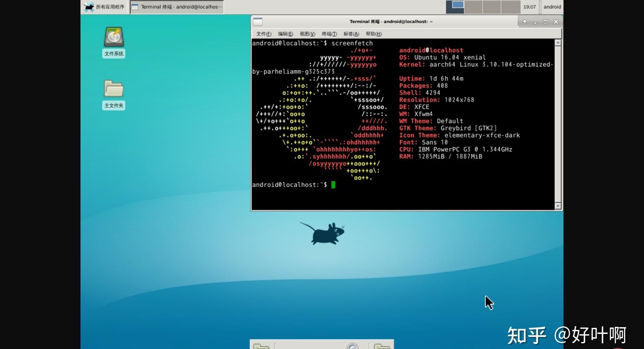The width and height of the screenshot is (644, 349).
Task: Switch to the second workspace in the pager
Action: click(473, 7)
